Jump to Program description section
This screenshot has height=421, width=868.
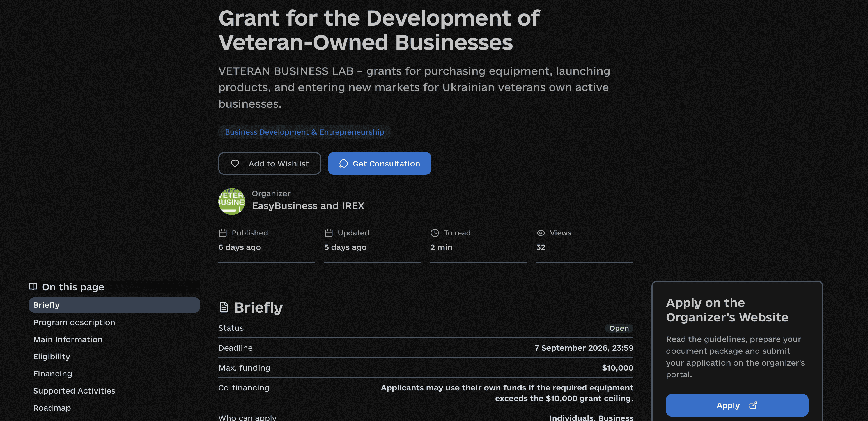tap(74, 322)
